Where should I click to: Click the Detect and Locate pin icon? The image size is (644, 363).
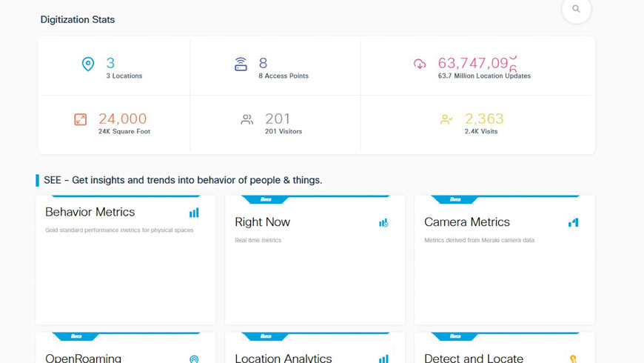pyautogui.click(x=574, y=359)
